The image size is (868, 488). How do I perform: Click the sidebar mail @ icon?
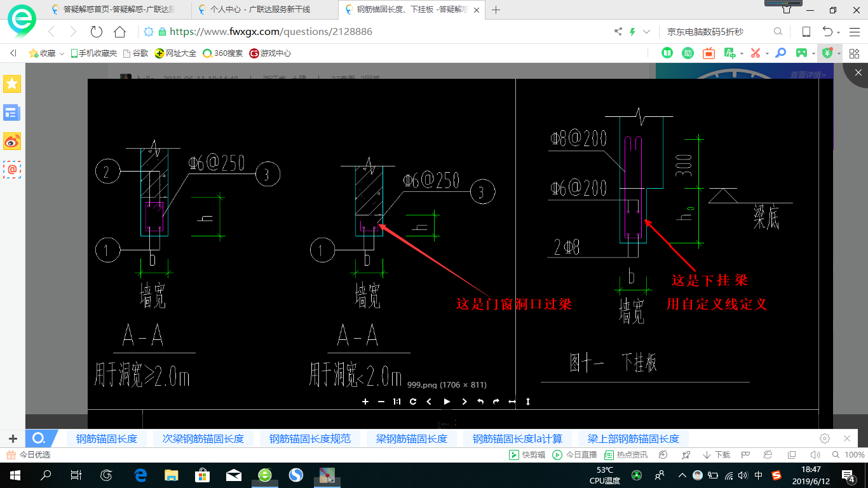click(12, 170)
